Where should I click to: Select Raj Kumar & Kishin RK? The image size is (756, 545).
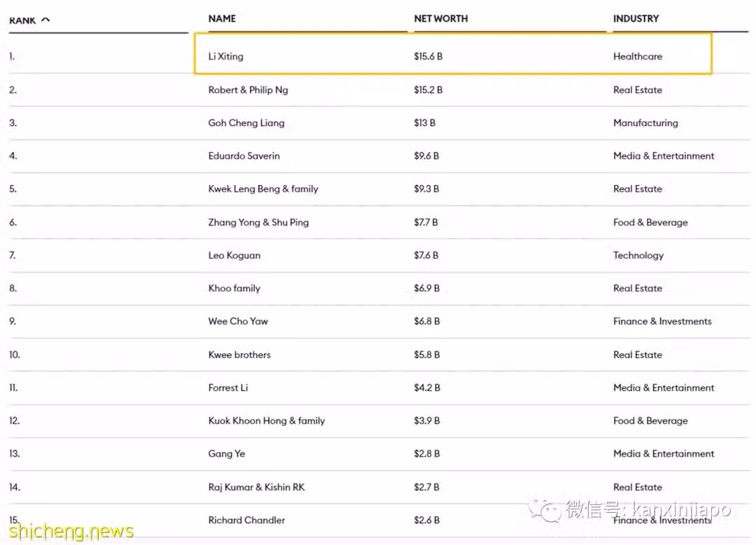(256, 487)
